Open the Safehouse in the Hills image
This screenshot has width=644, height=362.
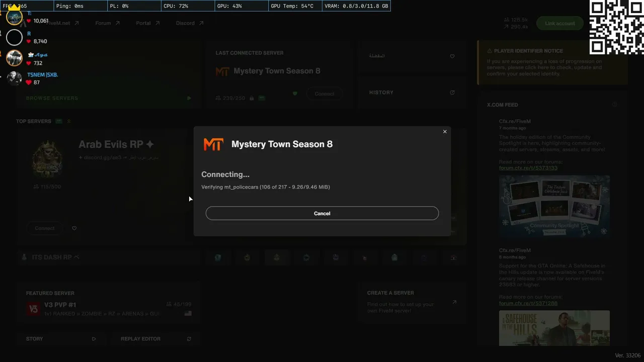554,328
